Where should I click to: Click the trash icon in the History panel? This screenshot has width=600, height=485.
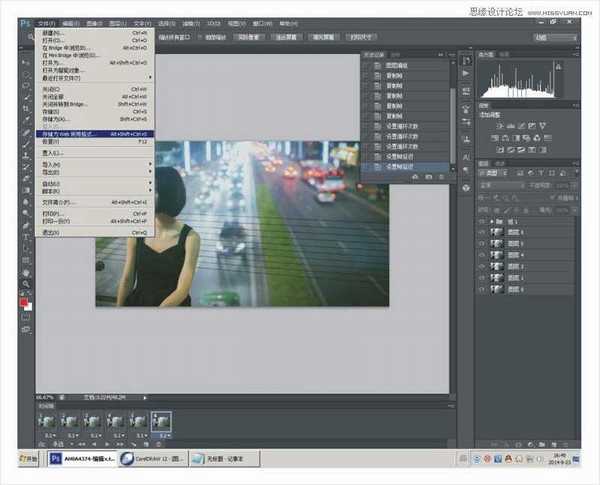443,176
